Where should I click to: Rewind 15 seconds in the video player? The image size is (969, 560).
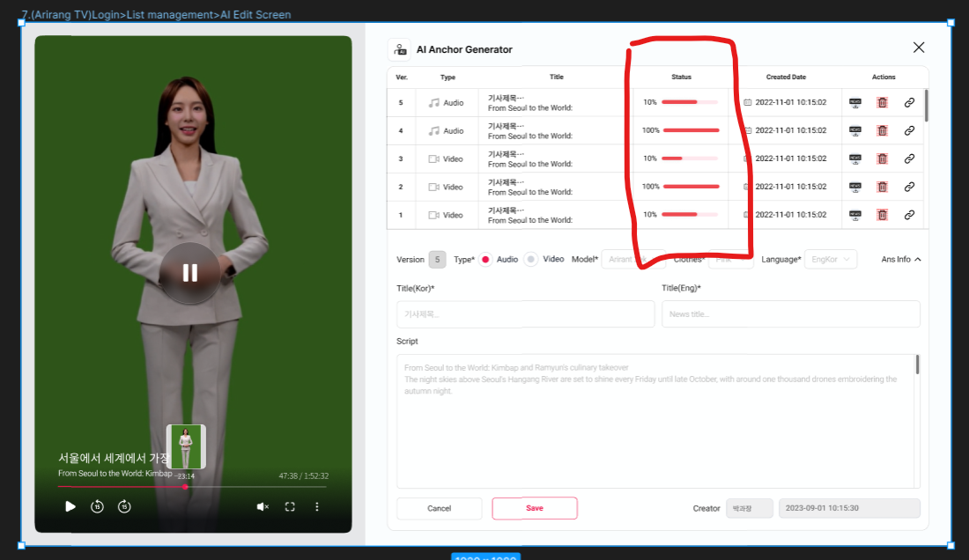point(98,506)
